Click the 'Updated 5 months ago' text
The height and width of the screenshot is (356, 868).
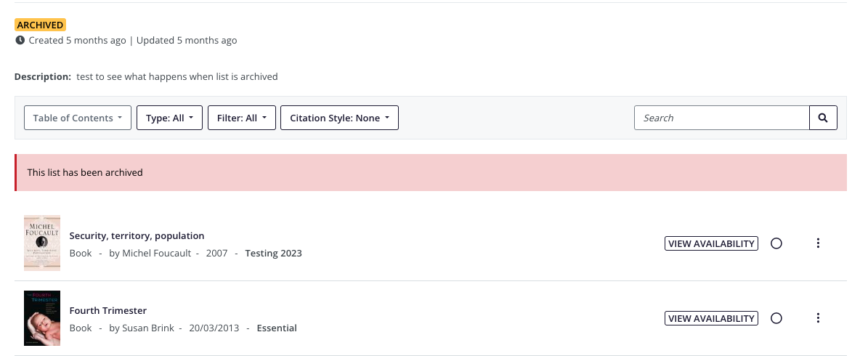click(187, 41)
